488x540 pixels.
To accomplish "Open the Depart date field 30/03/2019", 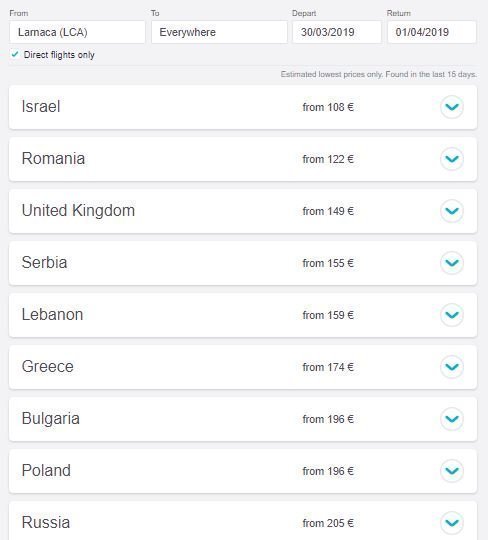I will (337, 32).
